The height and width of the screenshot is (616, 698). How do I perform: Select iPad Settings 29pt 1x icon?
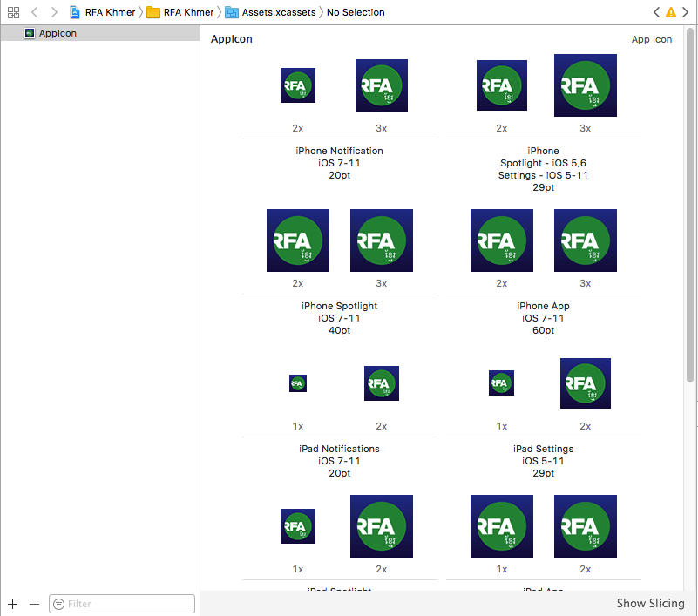(x=502, y=382)
